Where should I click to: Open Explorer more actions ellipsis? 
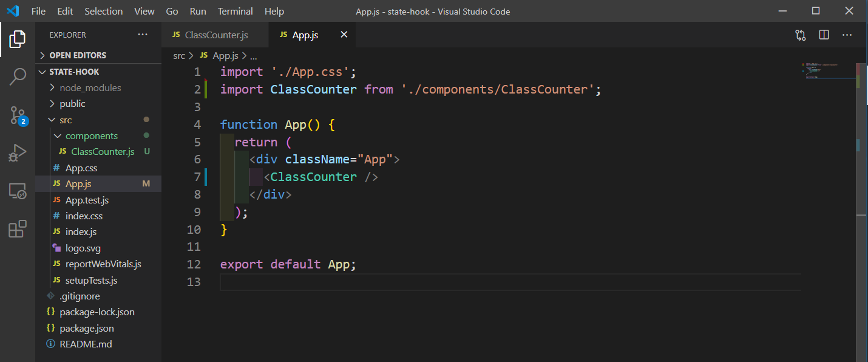pyautogui.click(x=143, y=35)
